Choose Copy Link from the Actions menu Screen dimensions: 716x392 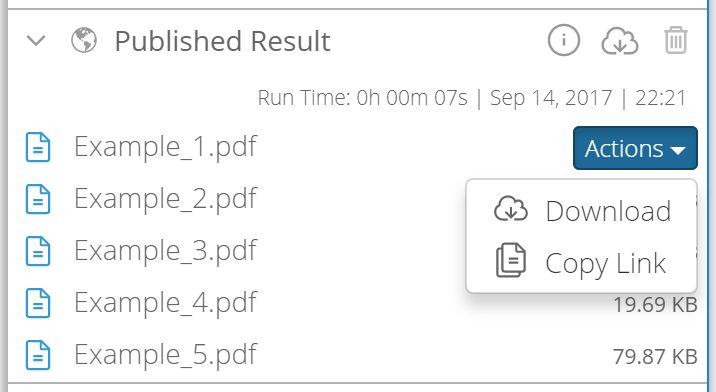[581, 263]
